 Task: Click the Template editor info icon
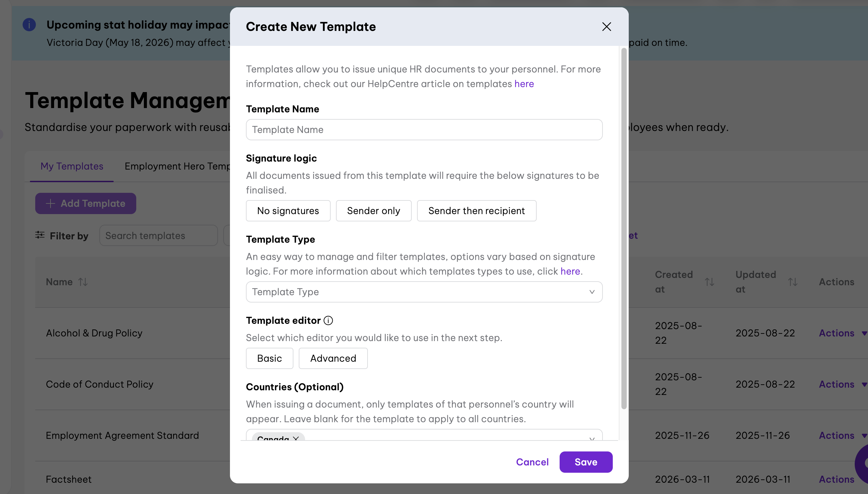tap(328, 320)
